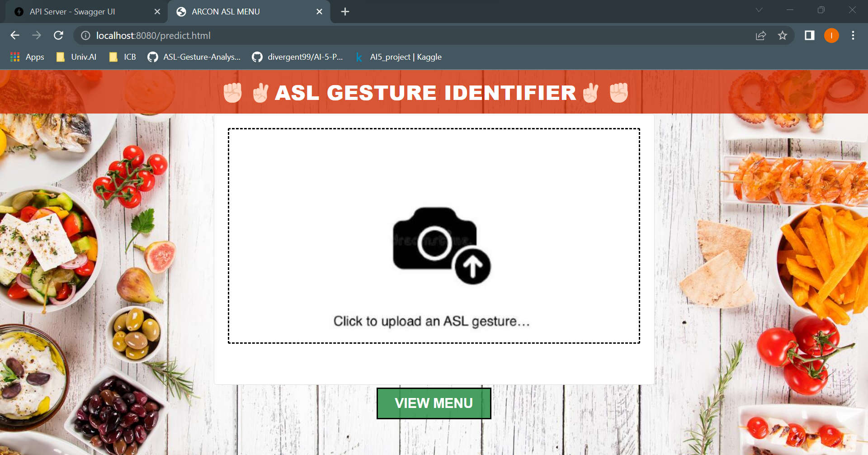Open the share this page icon
Viewport: 868px width, 455px height.
click(x=761, y=35)
